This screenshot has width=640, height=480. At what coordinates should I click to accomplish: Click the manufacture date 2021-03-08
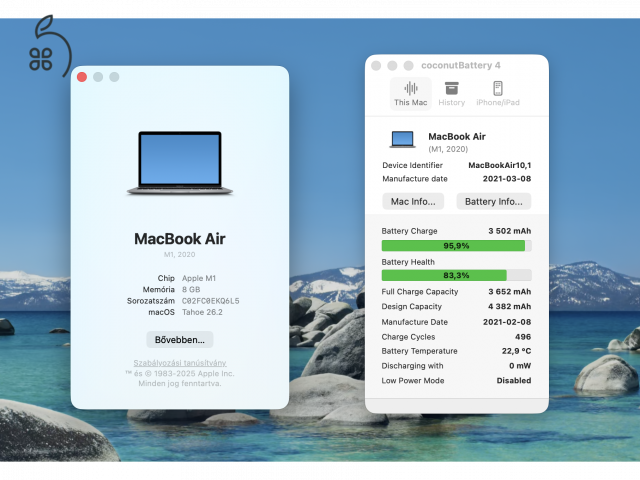click(x=507, y=179)
